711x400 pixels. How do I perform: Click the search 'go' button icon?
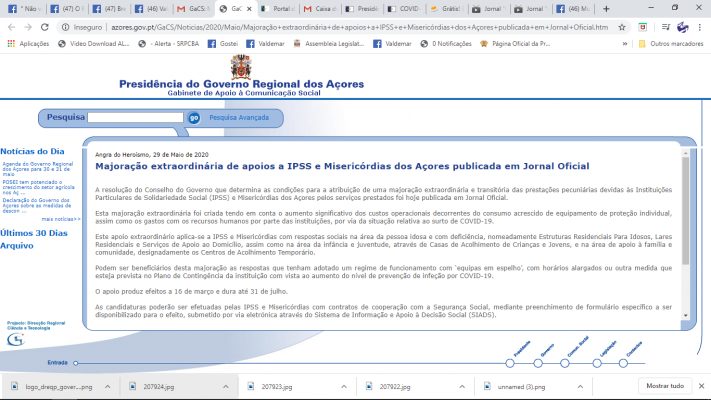[194, 117]
